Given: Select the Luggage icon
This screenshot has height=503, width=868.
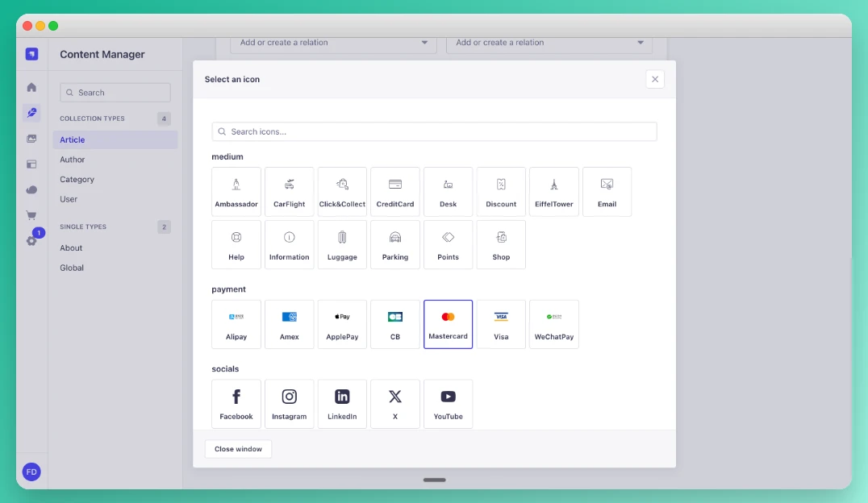Looking at the screenshot, I should 342,244.
